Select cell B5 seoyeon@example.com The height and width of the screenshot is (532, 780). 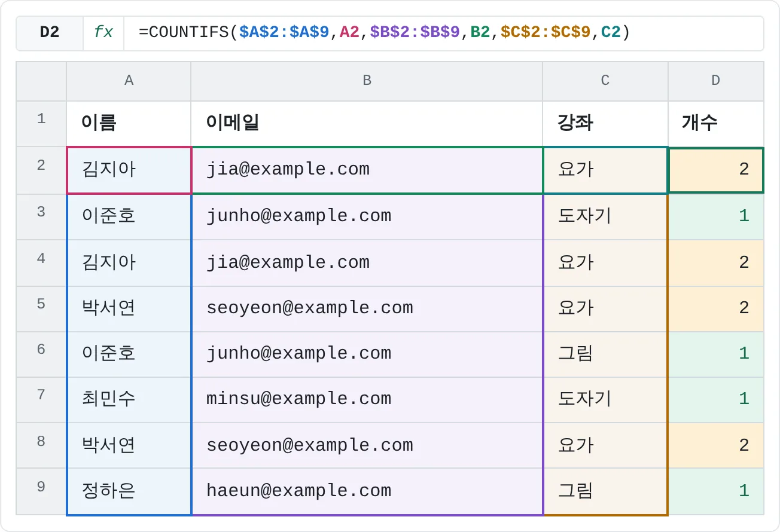point(367,309)
